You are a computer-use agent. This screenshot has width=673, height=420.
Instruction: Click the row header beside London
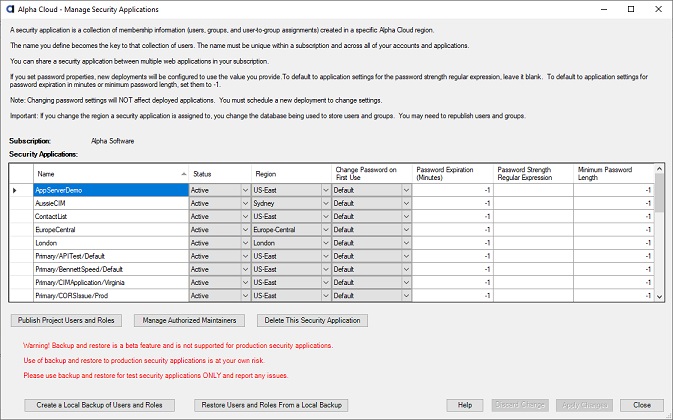tap(21, 243)
